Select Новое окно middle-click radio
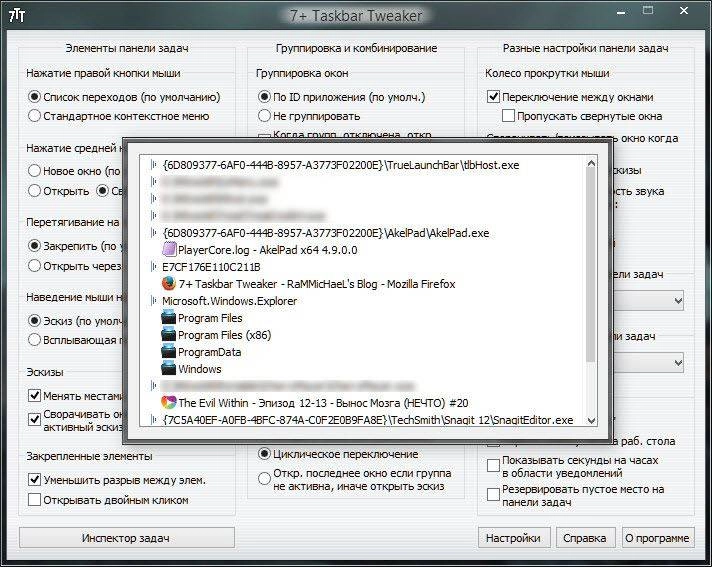This screenshot has height=567, width=712. (x=35, y=171)
